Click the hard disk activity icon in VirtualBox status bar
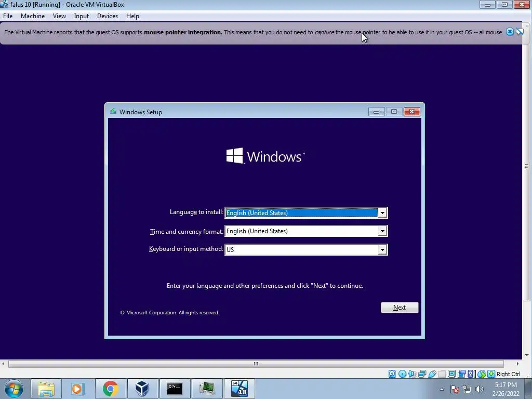This screenshot has height=399, width=532. tap(392, 374)
